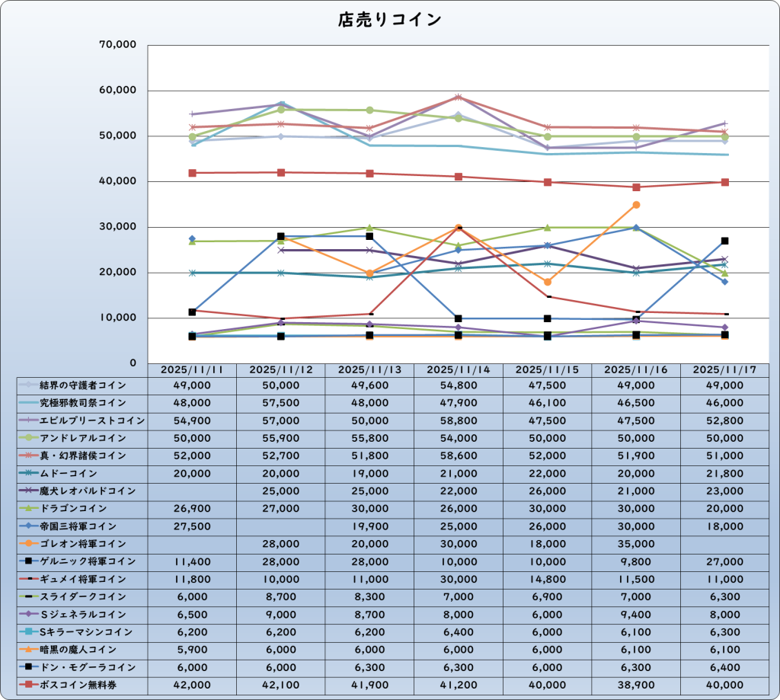Select the 70,000 y-axis label
Image resolution: width=780 pixels, height=700 pixels.
pos(118,46)
